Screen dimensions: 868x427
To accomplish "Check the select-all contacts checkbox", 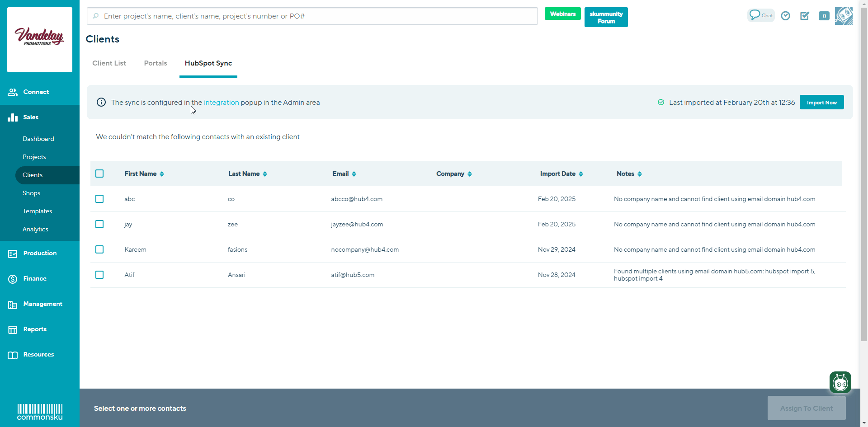I will (99, 174).
